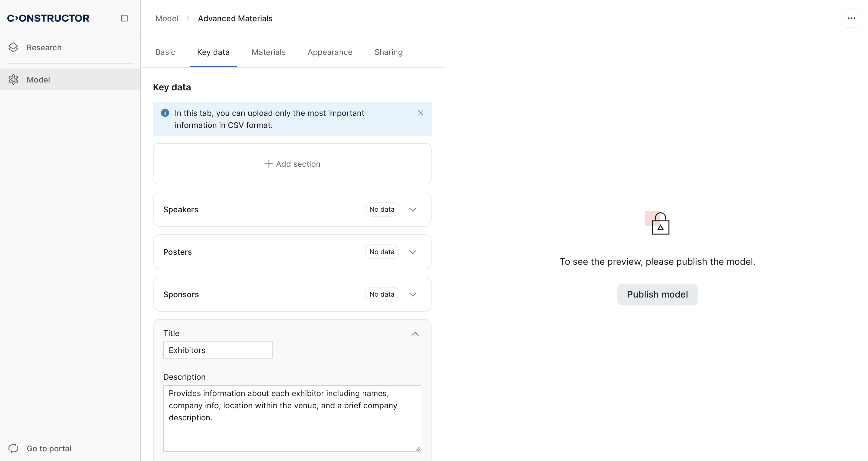Open the Sharing tab

tap(388, 52)
